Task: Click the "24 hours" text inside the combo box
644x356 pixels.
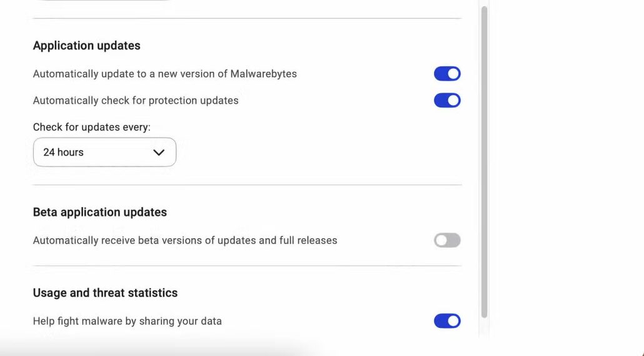Action: (x=63, y=152)
